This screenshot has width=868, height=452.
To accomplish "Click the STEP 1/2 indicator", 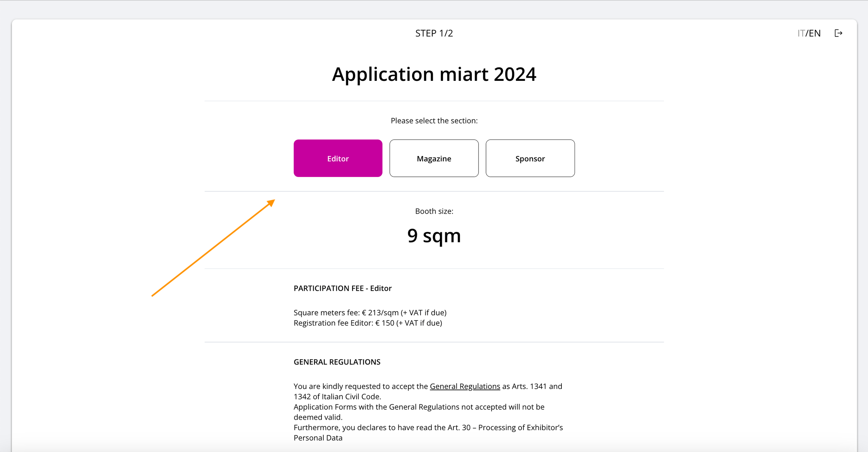I will pyautogui.click(x=434, y=33).
